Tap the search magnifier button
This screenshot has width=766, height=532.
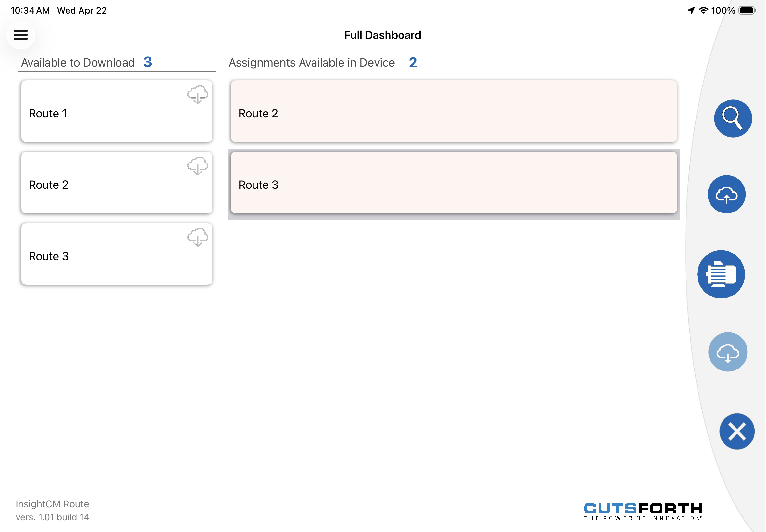pyautogui.click(x=733, y=118)
